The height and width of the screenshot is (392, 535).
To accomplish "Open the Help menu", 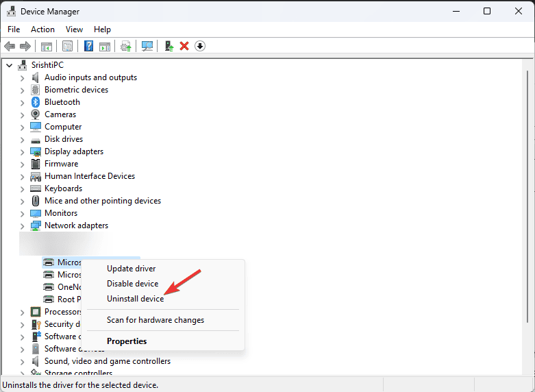I will tap(102, 29).
